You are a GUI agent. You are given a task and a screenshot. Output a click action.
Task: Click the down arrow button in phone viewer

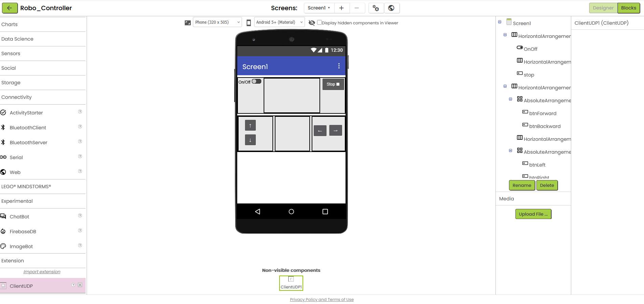250,140
